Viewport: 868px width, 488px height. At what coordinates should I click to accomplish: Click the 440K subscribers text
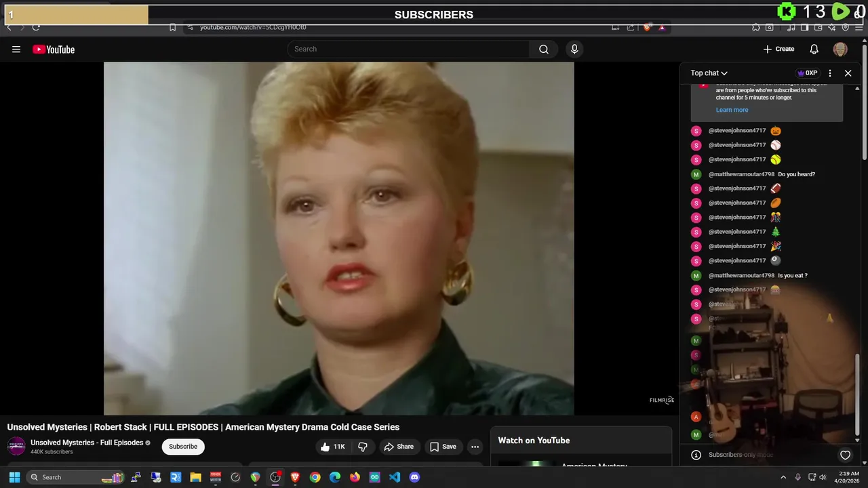52,452
